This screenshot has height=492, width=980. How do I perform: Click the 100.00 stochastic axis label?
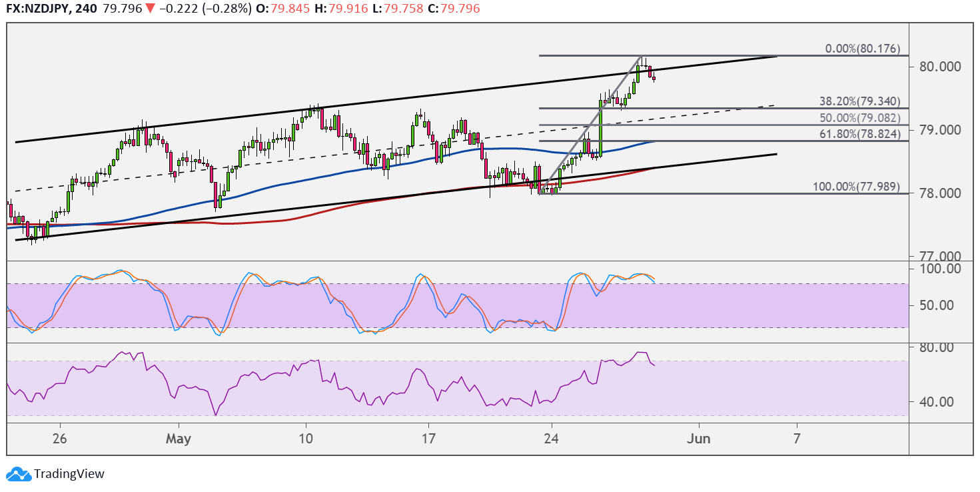click(939, 269)
